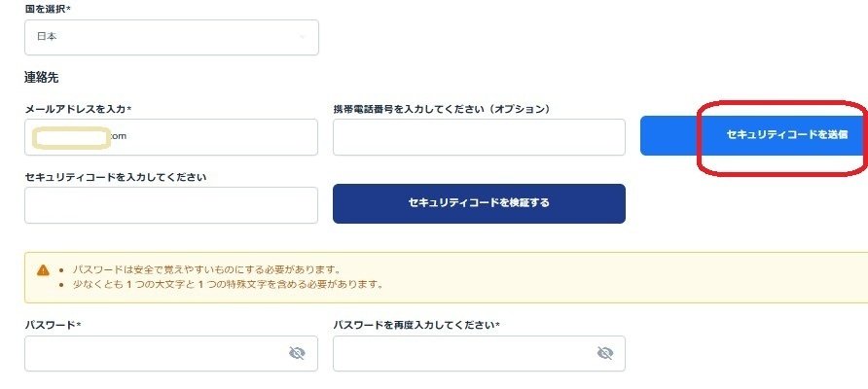Select the security code entry field

pos(171,205)
